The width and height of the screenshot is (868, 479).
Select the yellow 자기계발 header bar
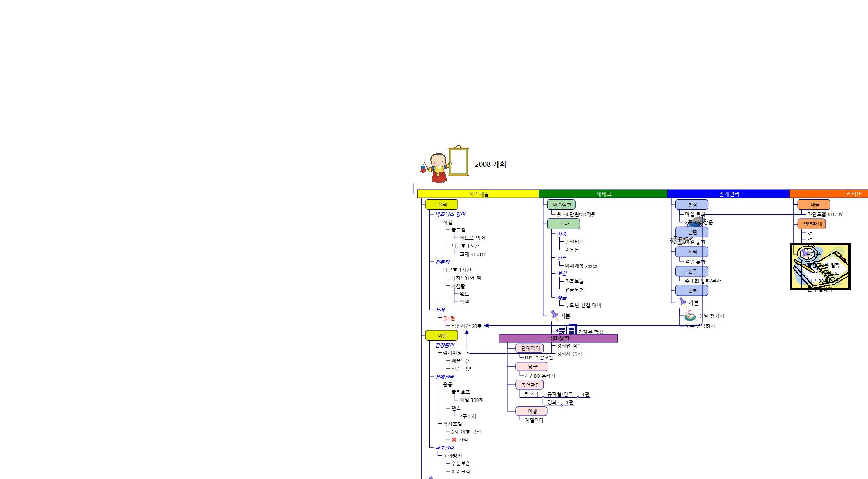click(x=478, y=194)
